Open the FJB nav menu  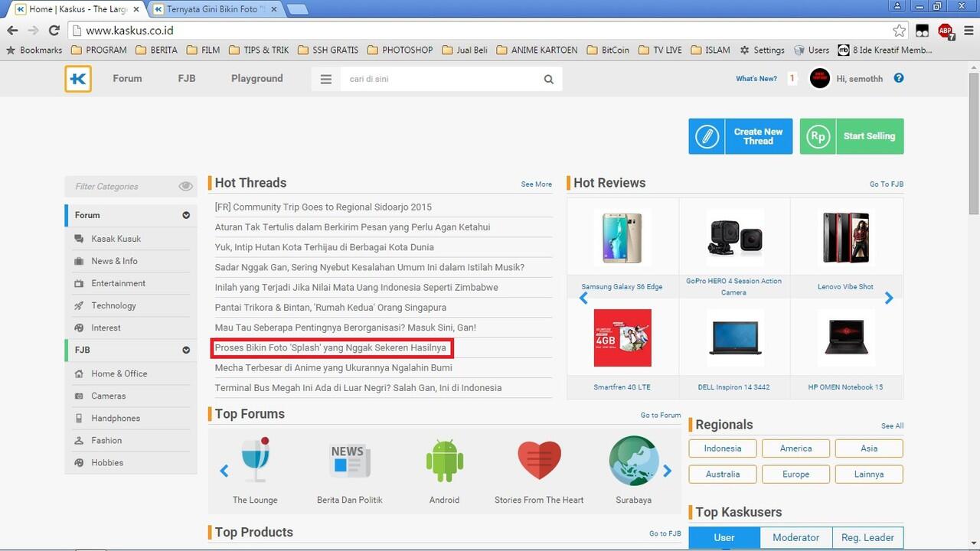(187, 78)
